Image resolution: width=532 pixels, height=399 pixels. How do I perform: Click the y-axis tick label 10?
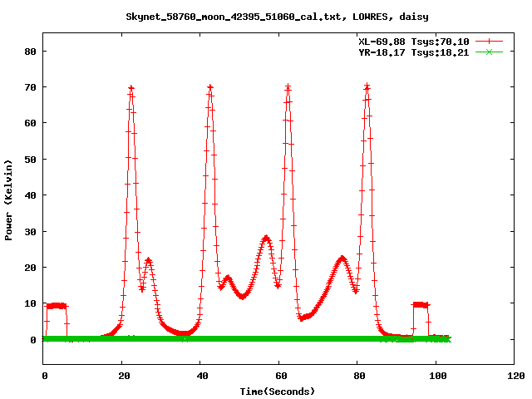click(30, 303)
